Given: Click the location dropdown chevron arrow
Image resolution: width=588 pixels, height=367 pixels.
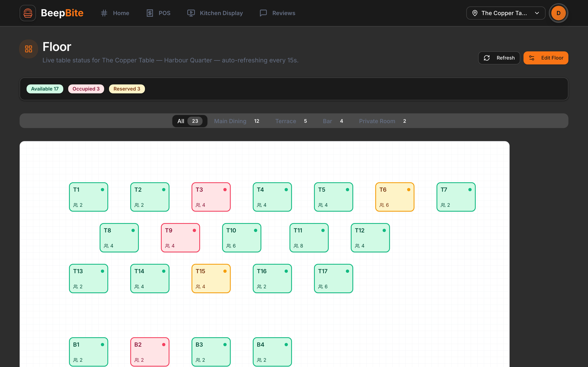Looking at the screenshot, I should pos(537,13).
